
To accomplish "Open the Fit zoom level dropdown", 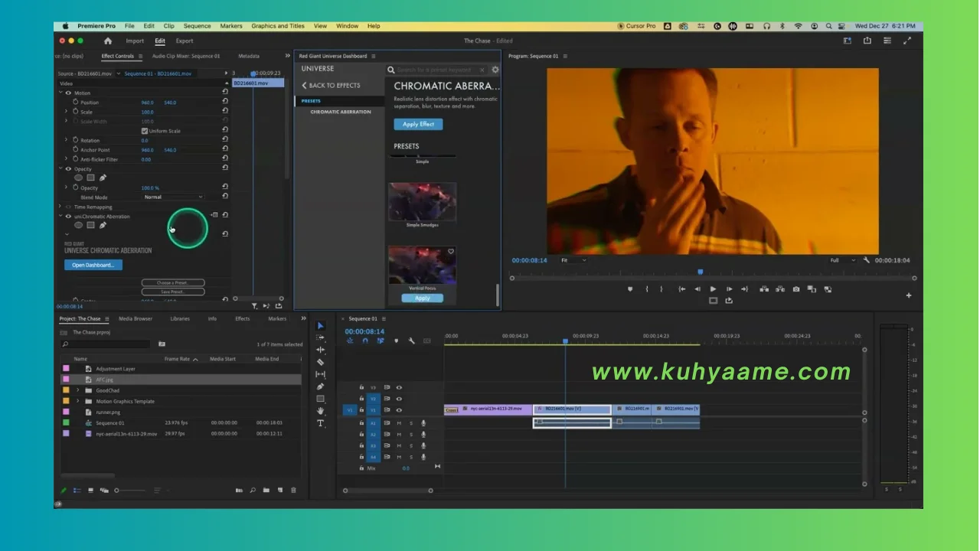I will (573, 260).
